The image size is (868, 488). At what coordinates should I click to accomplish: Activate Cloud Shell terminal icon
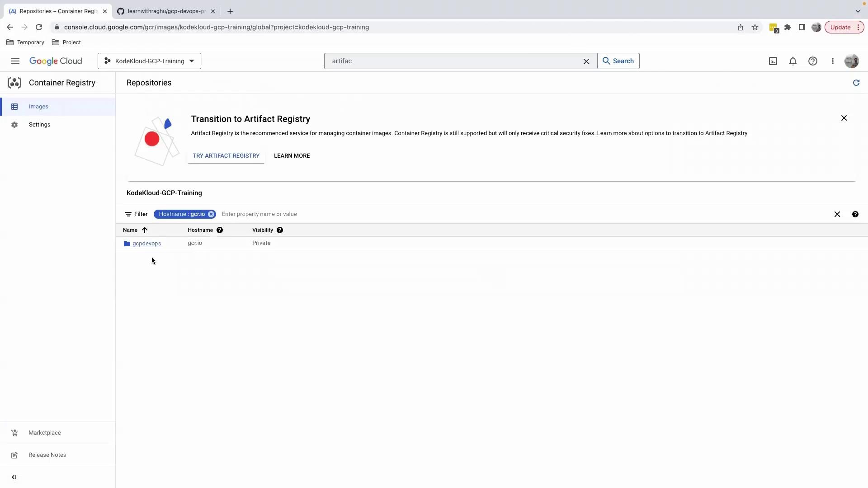pos(773,61)
